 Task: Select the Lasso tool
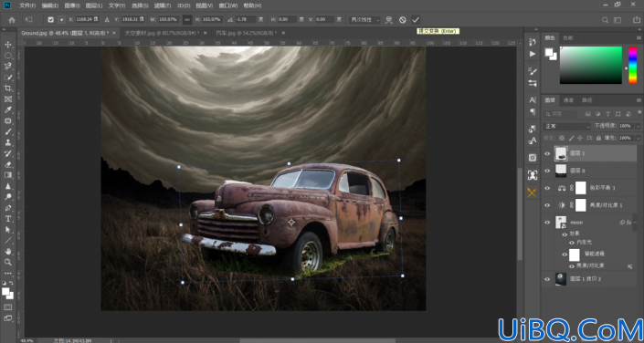[x=8, y=66]
